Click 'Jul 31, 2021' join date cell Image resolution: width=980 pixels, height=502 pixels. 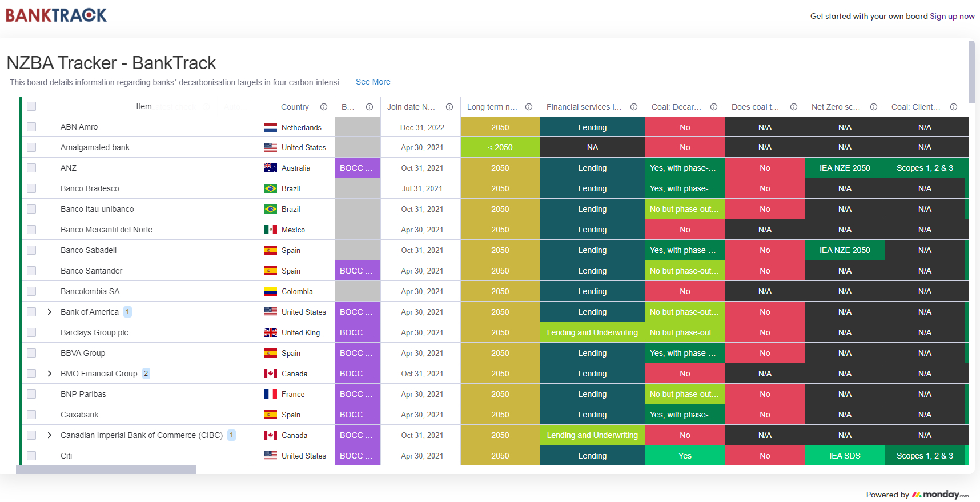(422, 188)
